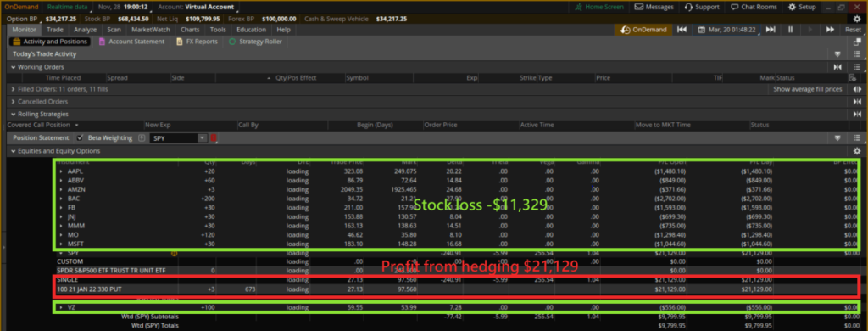Expand the MSFT position row
This screenshot has width=868, height=331.
tap(61, 244)
